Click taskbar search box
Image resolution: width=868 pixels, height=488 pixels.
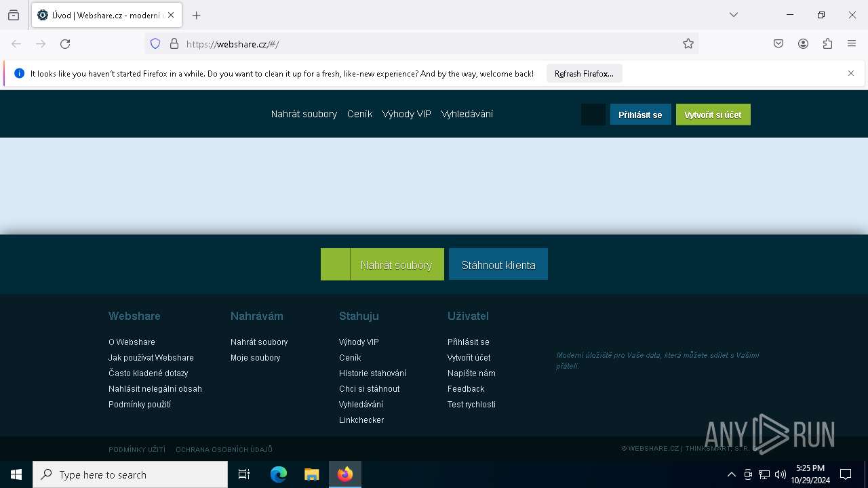tap(130, 474)
